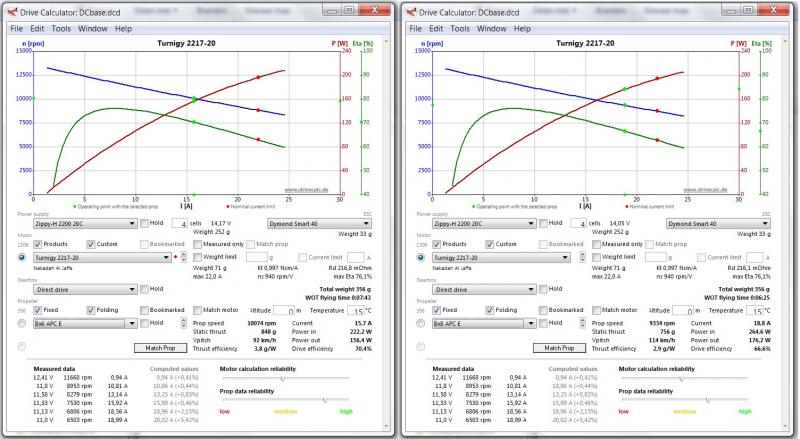This screenshot has width=800, height=439.
Task: Enable Match motor checkbox in the right window
Action: click(596, 310)
